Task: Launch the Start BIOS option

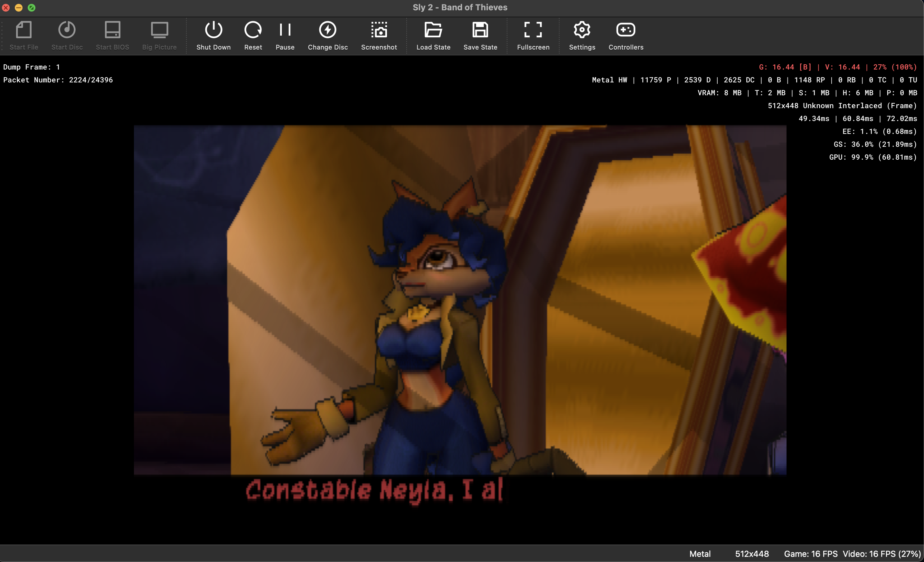Action: point(112,35)
